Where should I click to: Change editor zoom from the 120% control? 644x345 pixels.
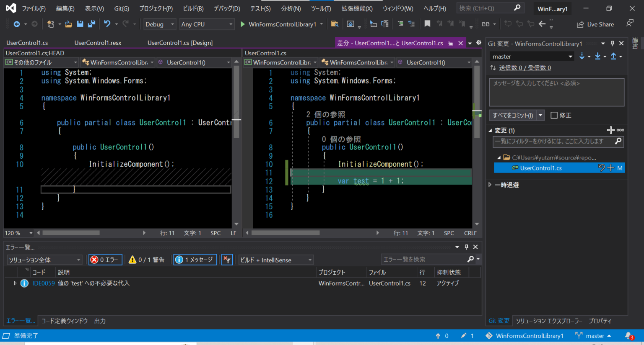[18, 233]
